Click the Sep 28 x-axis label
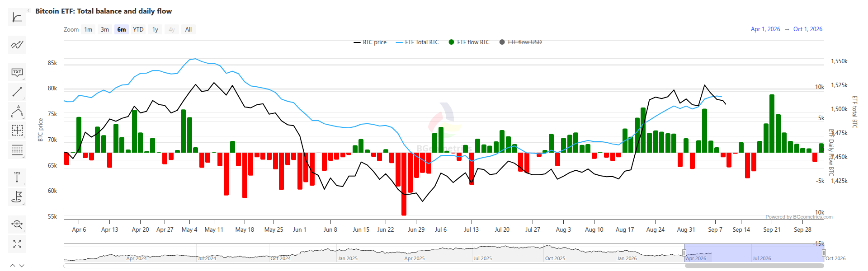This screenshot has height=271, width=868. coord(802,229)
